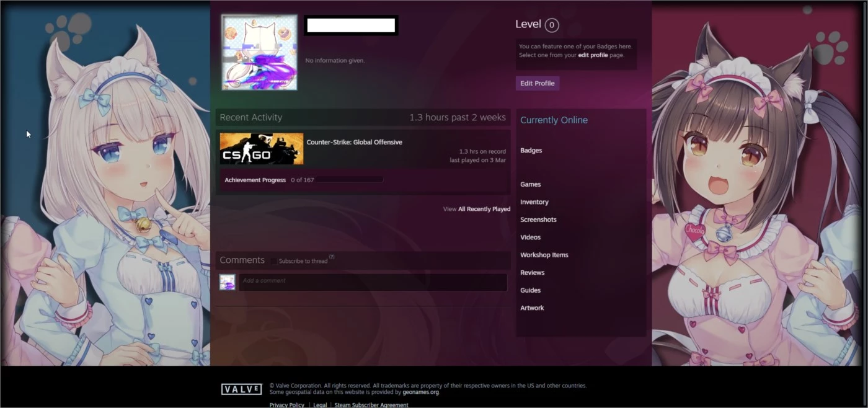Open the Videos section

click(x=531, y=237)
